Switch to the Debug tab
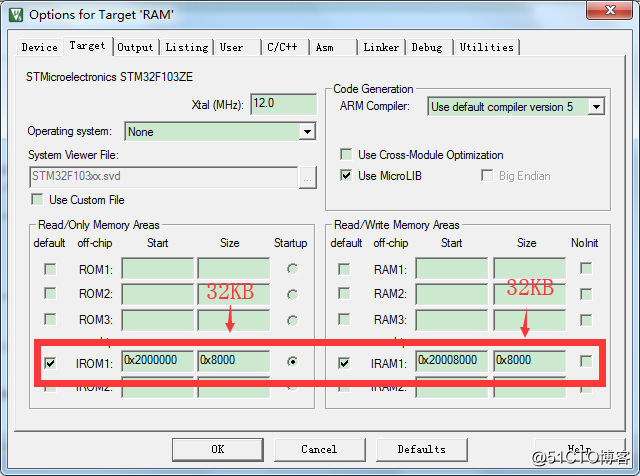This screenshot has height=476, width=640. click(x=429, y=47)
